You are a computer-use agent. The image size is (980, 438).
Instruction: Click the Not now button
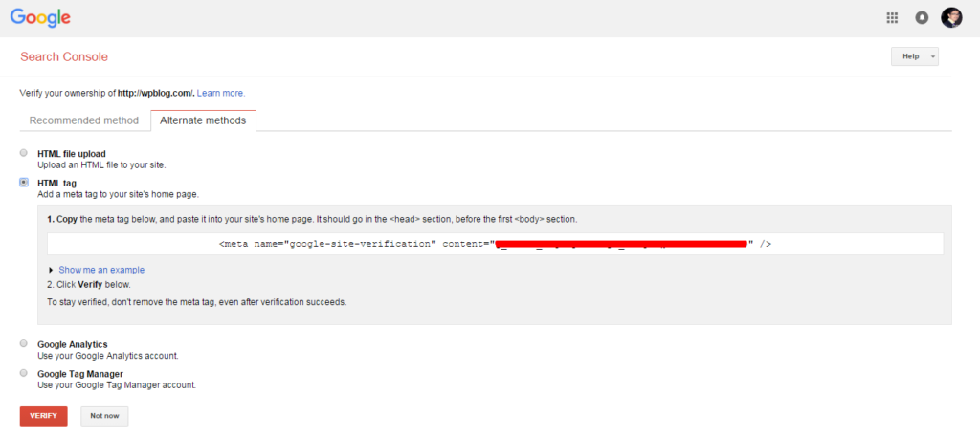pos(104,416)
